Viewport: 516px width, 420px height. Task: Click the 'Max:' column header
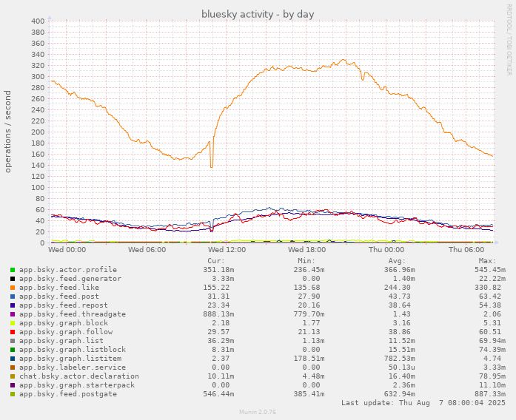[487, 261]
